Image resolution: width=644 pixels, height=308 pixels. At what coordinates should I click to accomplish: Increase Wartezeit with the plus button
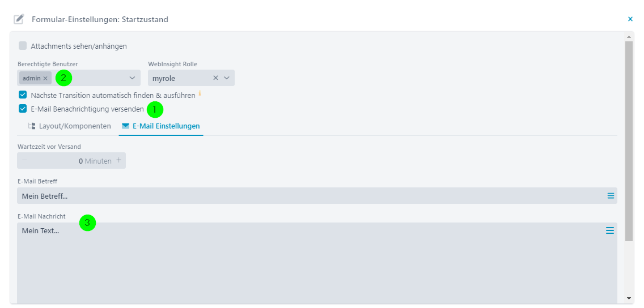[x=118, y=160]
